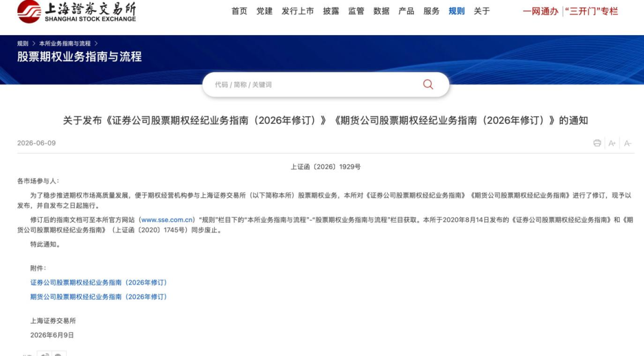Click the 特此通知。 line

tap(47, 244)
